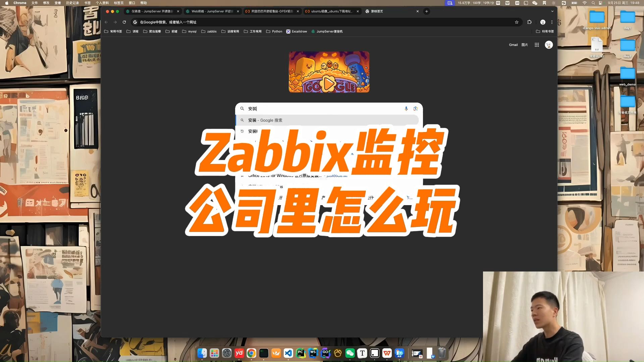Image resolution: width=644 pixels, height=362 pixels.
Task: Open GoLand from the dock
Action: pyautogui.click(x=325, y=353)
